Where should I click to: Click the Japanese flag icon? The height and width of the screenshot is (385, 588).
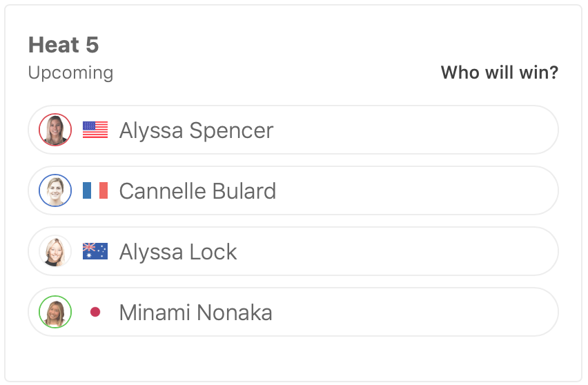click(95, 312)
